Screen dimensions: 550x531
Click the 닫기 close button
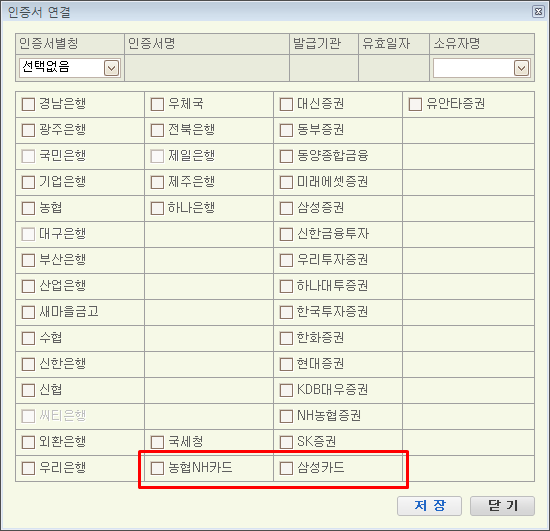[x=502, y=505]
